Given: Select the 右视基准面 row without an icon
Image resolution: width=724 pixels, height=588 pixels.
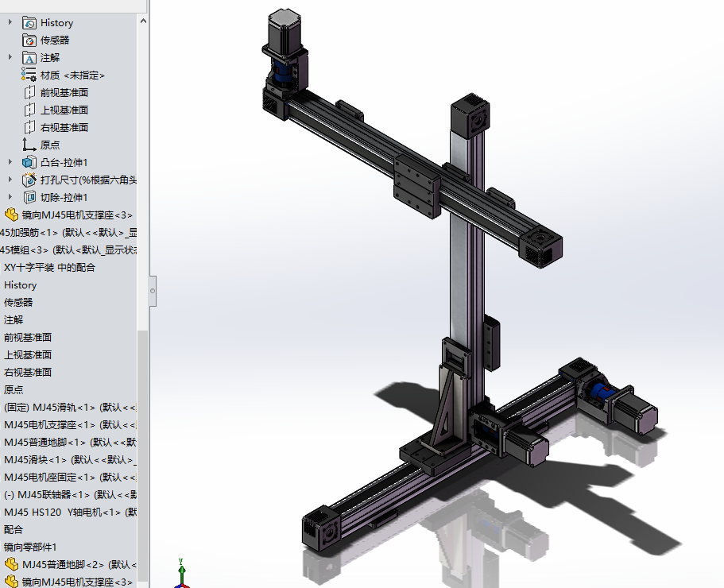Looking at the screenshot, I should (x=28, y=373).
